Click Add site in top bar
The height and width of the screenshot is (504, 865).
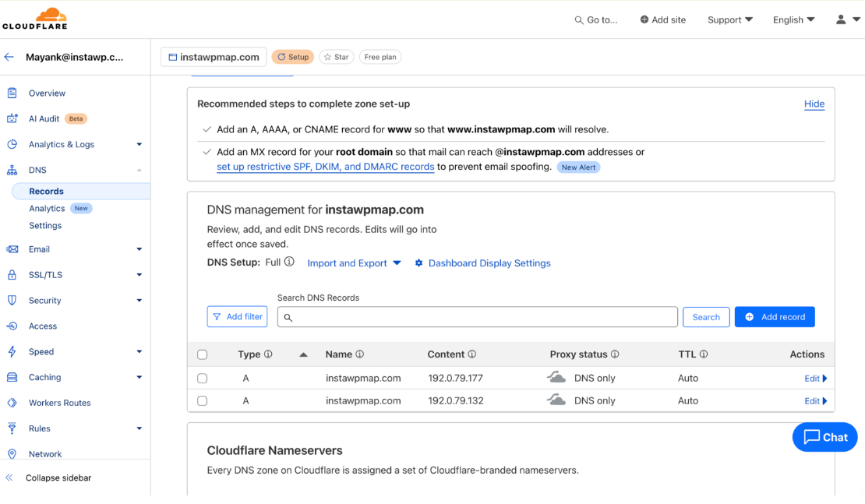coord(662,19)
